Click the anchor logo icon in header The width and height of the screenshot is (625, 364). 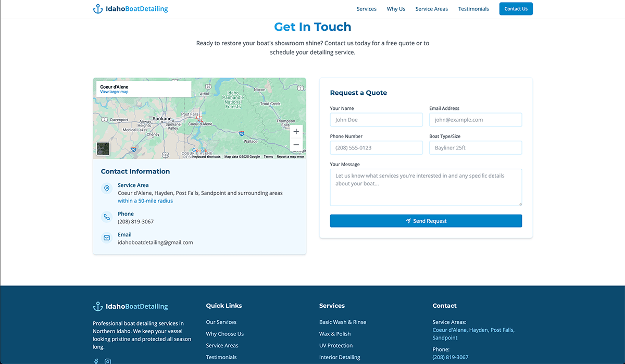98,9
